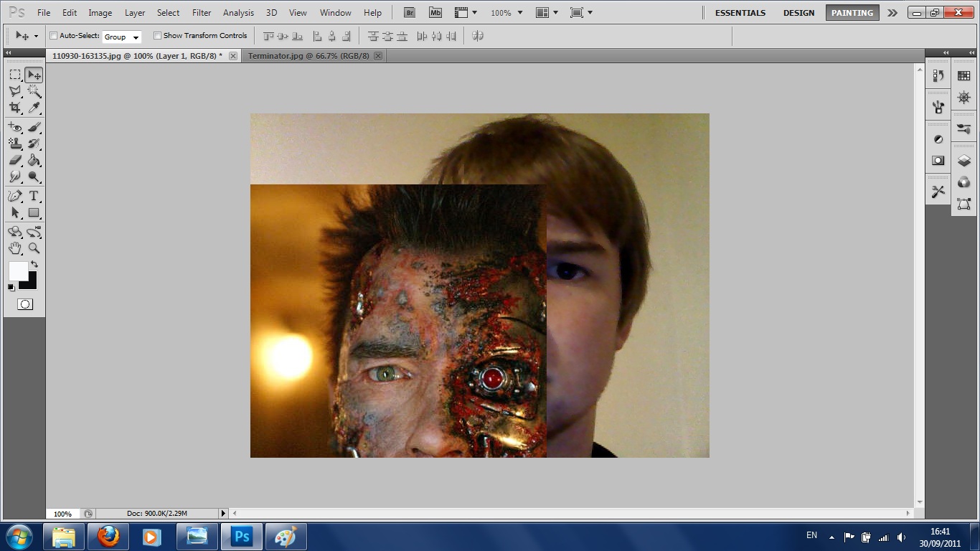Open the Channels panel icon
980x551 pixels.
pyautogui.click(x=963, y=182)
